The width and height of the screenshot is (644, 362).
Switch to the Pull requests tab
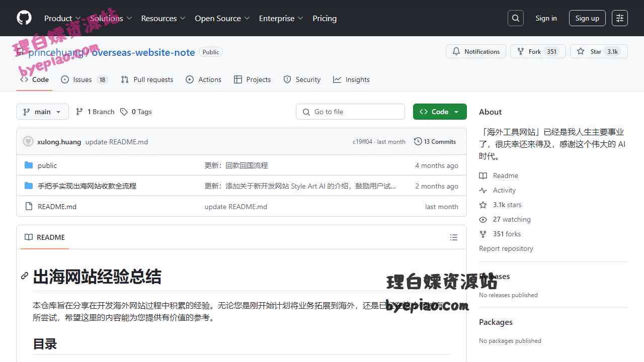click(147, 79)
